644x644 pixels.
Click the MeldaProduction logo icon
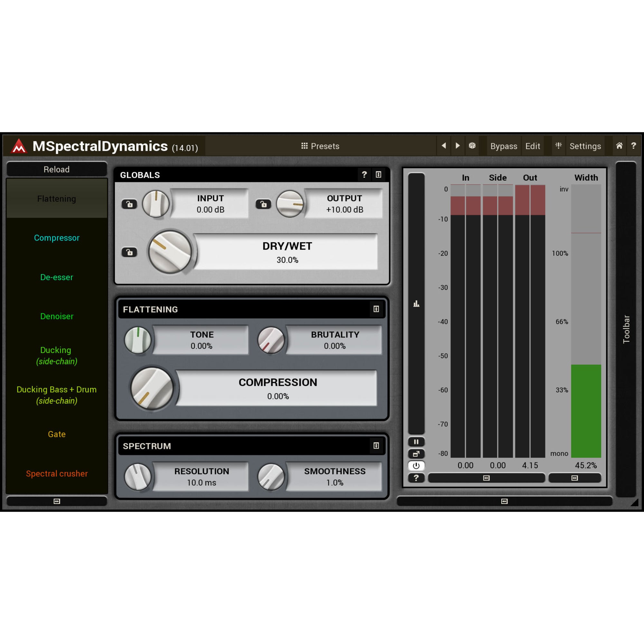click(19, 146)
